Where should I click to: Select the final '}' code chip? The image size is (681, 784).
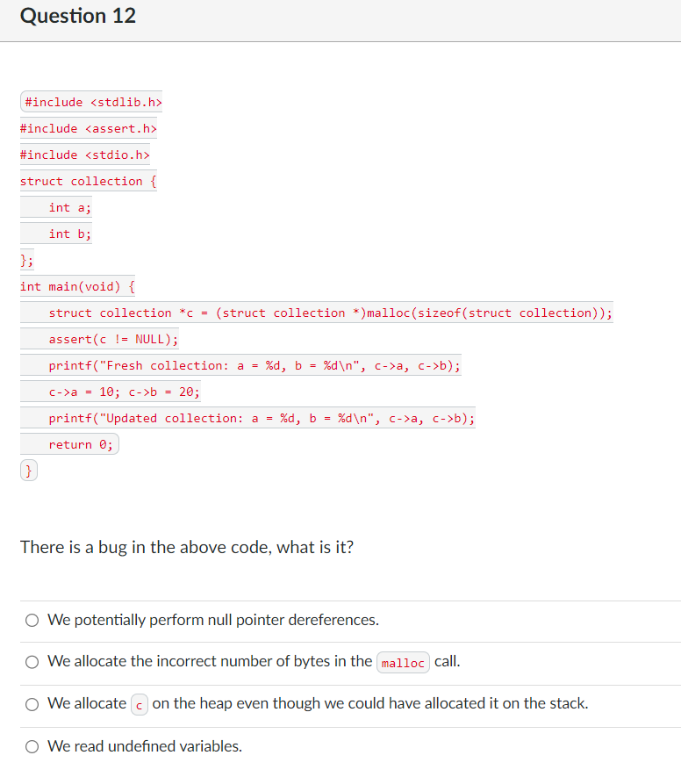29,471
